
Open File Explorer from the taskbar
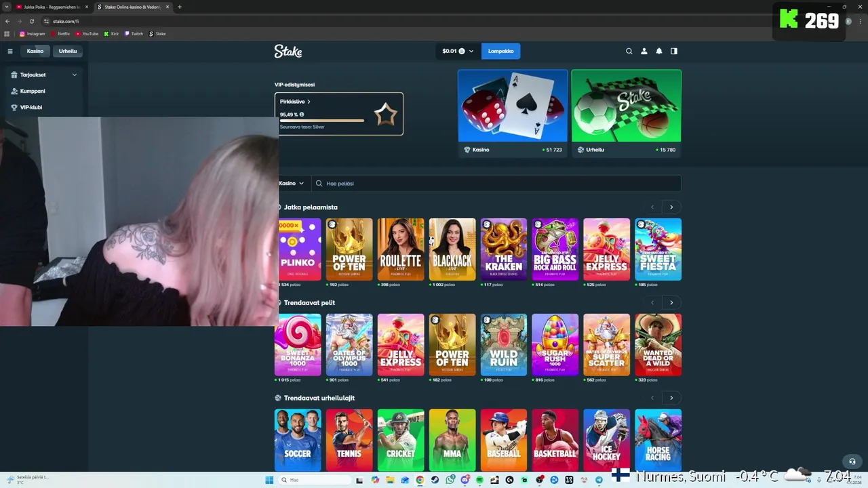390,480
